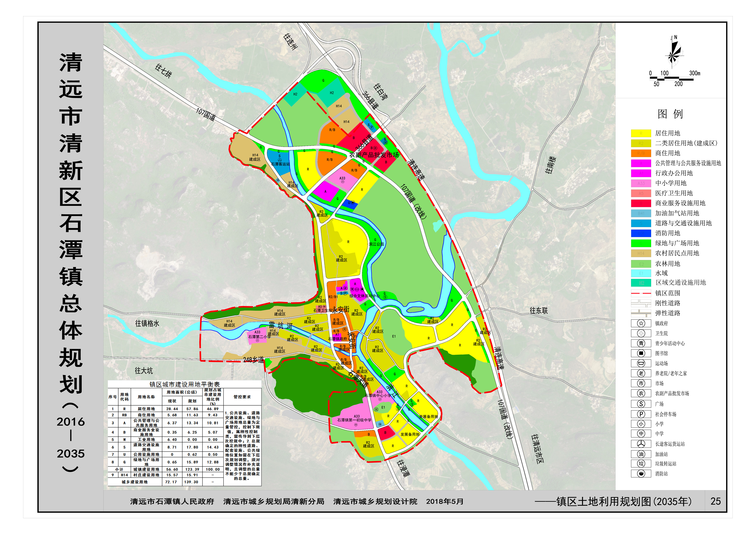Select the bright green 绿地与广场用地 swatch
756x534 pixels.
[x=641, y=243]
